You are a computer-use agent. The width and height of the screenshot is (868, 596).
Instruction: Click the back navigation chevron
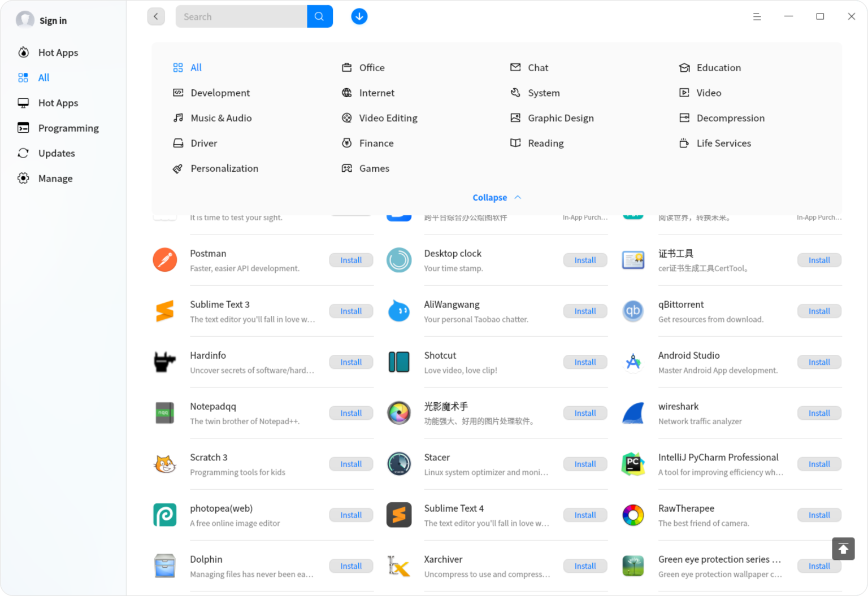click(156, 16)
